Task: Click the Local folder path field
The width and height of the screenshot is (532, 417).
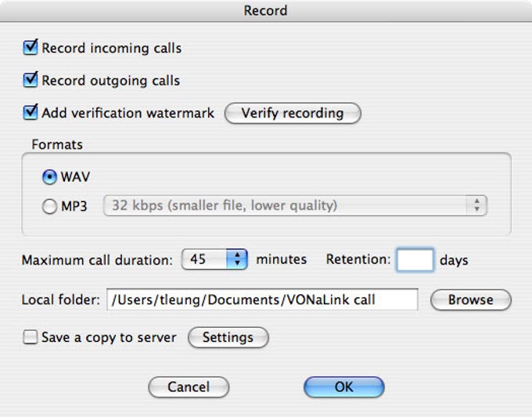Action: (264, 300)
